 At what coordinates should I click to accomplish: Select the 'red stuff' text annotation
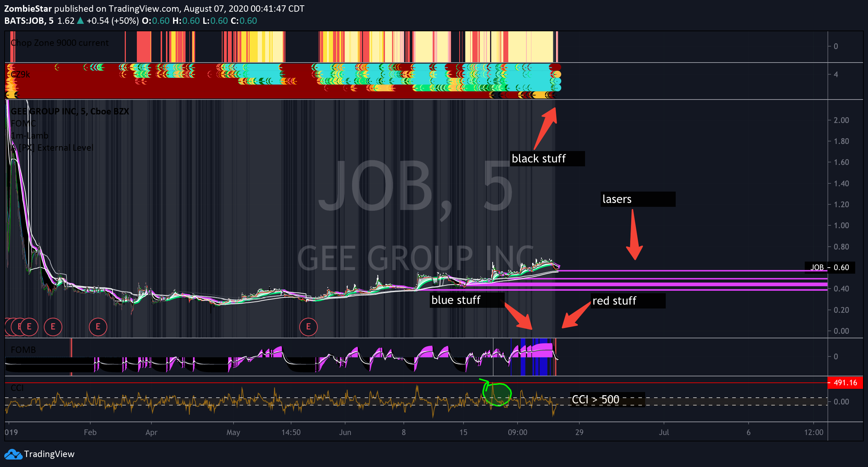pyautogui.click(x=628, y=301)
